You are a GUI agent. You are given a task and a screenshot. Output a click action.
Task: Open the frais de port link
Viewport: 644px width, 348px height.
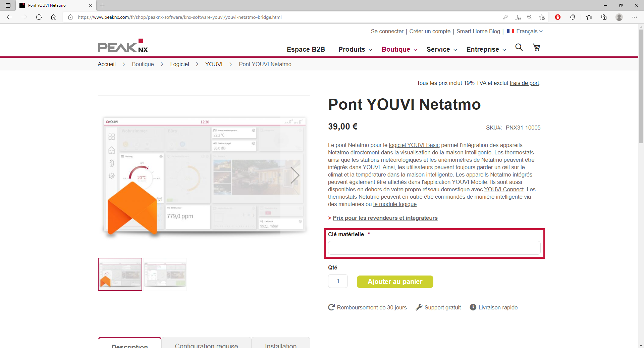click(x=524, y=83)
